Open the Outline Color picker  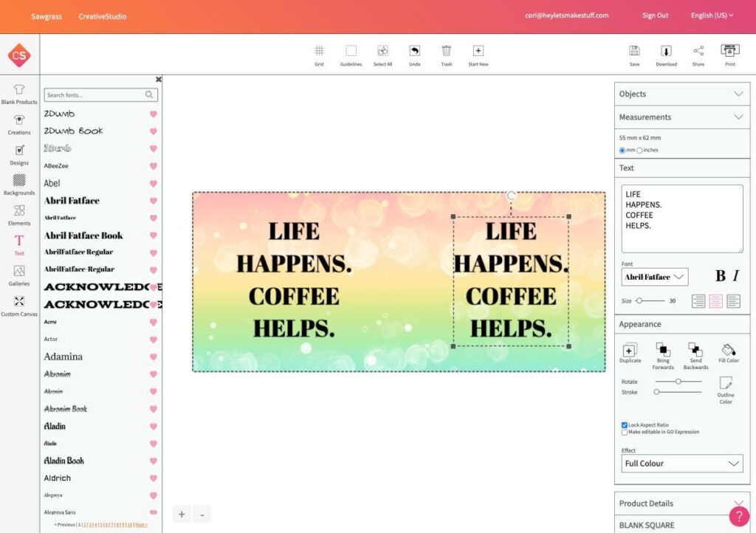(x=726, y=390)
